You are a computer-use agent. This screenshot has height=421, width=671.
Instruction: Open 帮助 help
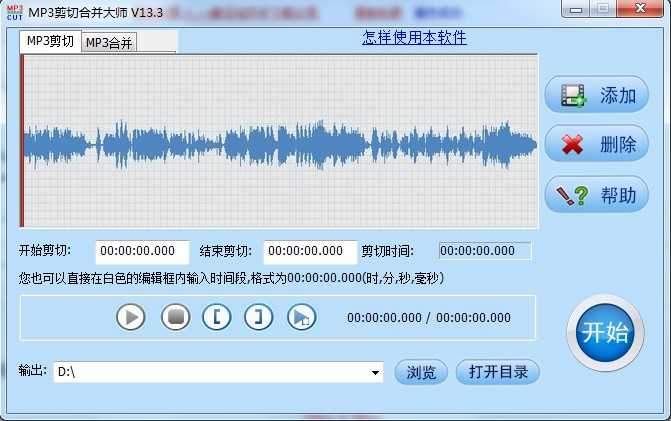[x=597, y=195]
